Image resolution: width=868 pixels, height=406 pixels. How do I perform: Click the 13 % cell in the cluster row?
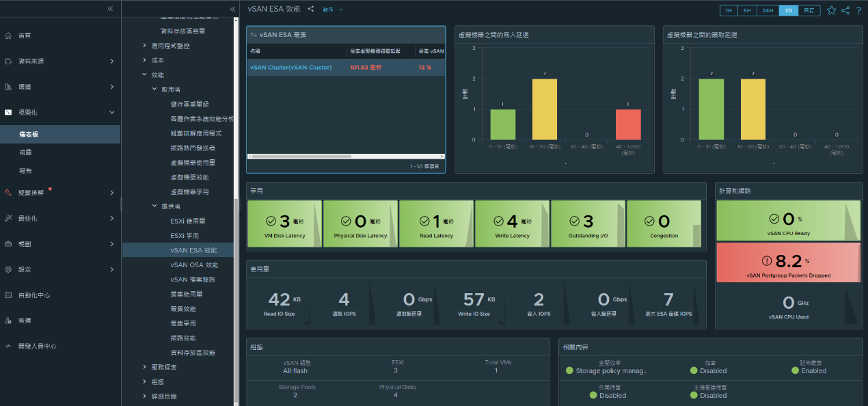pyautogui.click(x=425, y=68)
